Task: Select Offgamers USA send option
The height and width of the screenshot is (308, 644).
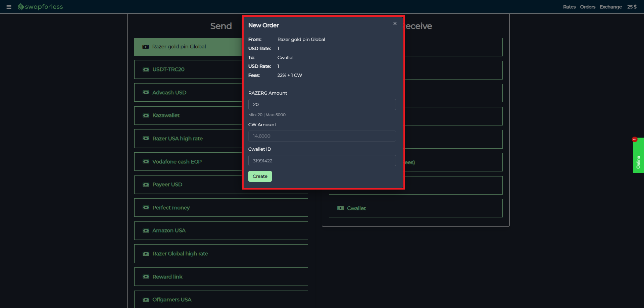Action: [x=221, y=299]
